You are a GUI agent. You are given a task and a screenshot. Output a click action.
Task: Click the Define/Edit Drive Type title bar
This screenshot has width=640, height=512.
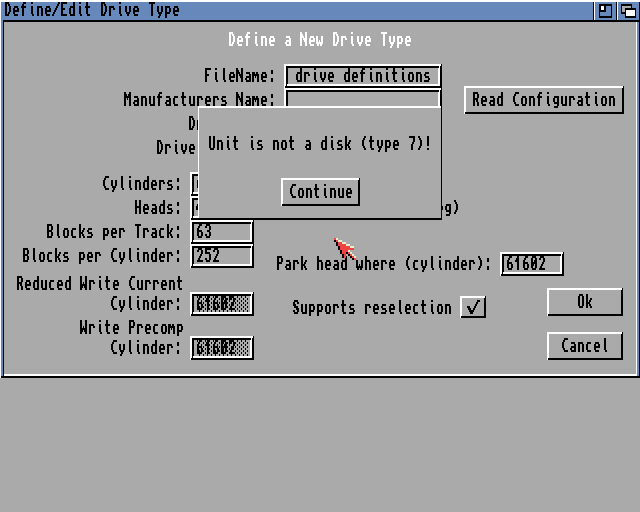(300, 10)
